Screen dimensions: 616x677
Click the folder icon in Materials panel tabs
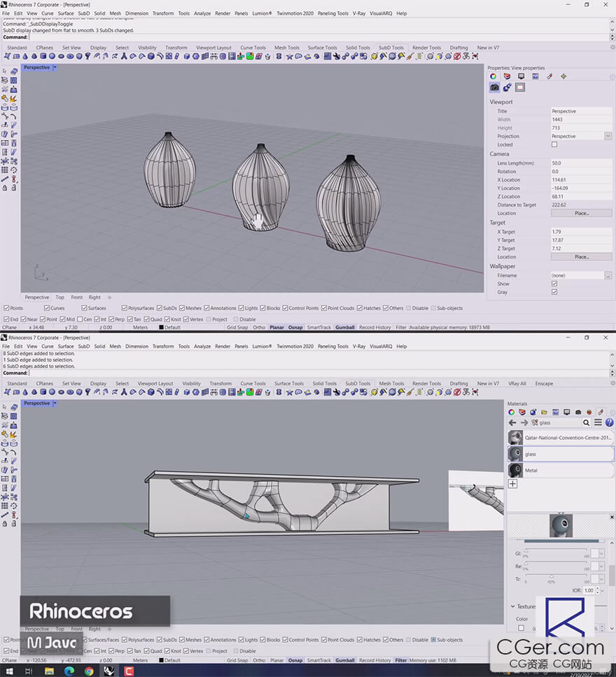[544, 412]
